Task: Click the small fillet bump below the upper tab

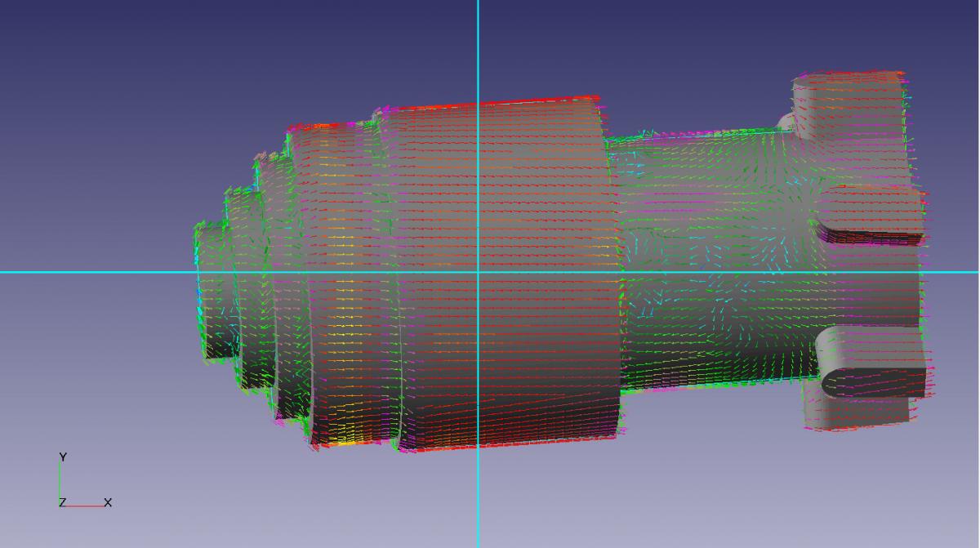Action: tap(785, 122)
